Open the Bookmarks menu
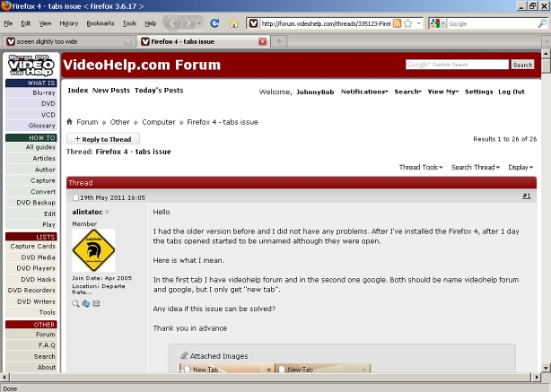This screenshot has width=551, height=392. pos(101,23)
